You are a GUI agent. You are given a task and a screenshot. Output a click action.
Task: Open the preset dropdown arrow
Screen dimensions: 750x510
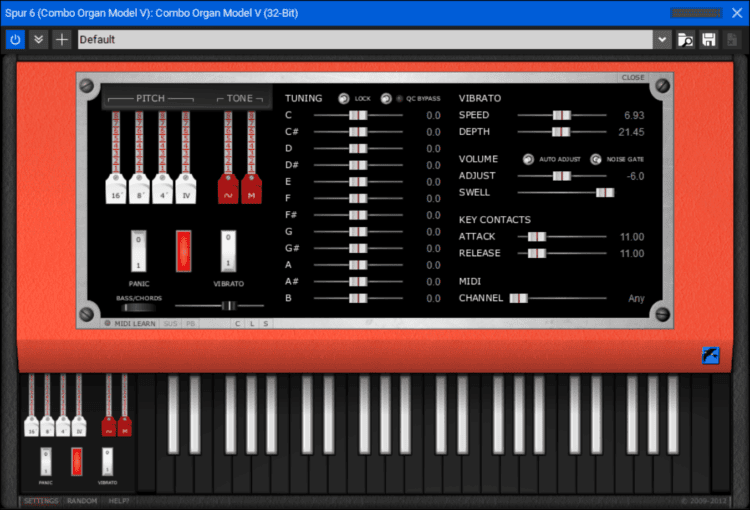click(x=662, y=39)
